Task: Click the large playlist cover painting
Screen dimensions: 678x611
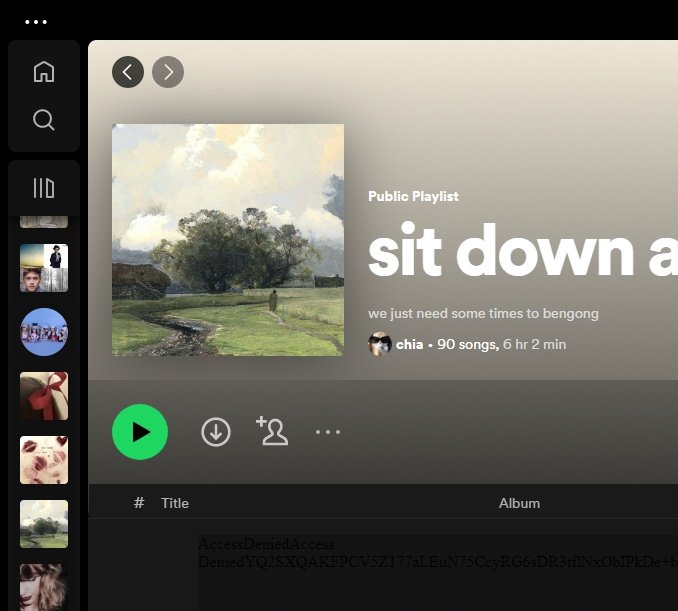Action: pyautogui.click(x=228, y=240)
